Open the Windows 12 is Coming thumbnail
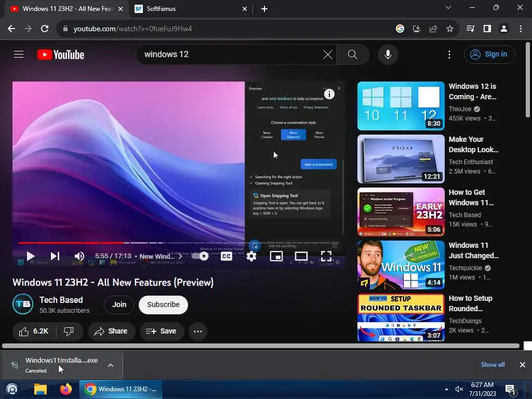The height and width of the screenshot is (399, 532). [401, 106]
